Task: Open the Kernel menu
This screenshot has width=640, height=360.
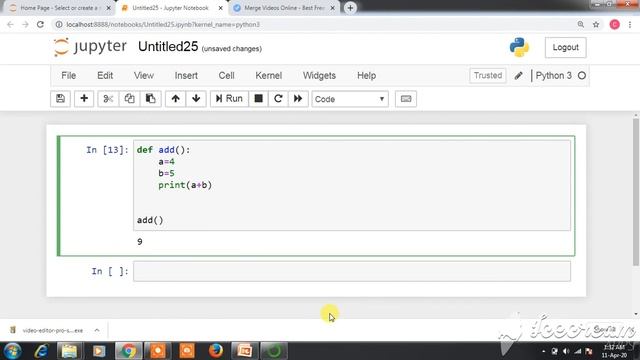Action: [269, 76]
